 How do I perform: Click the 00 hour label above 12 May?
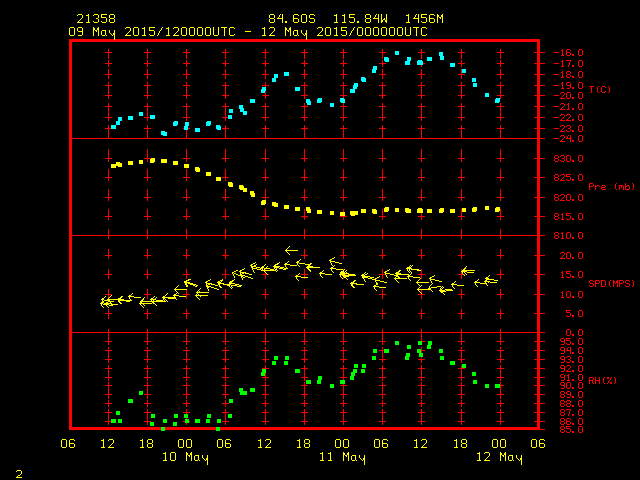tap(499, 444)
